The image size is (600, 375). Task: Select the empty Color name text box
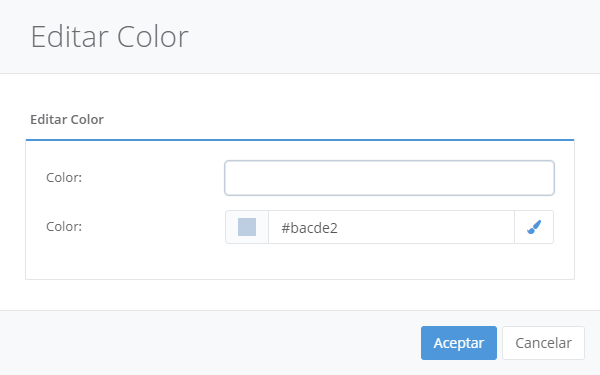[389, 178]
